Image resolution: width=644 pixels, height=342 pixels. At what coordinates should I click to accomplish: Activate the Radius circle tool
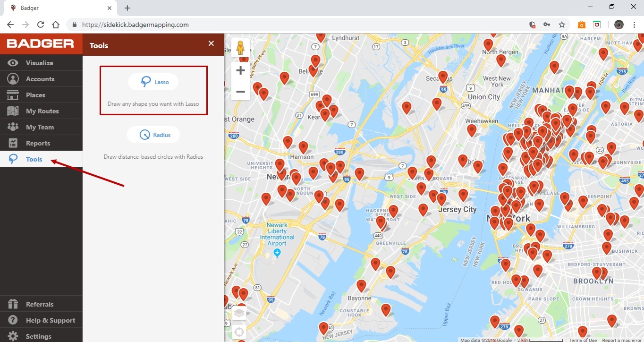tap(153, 134)
